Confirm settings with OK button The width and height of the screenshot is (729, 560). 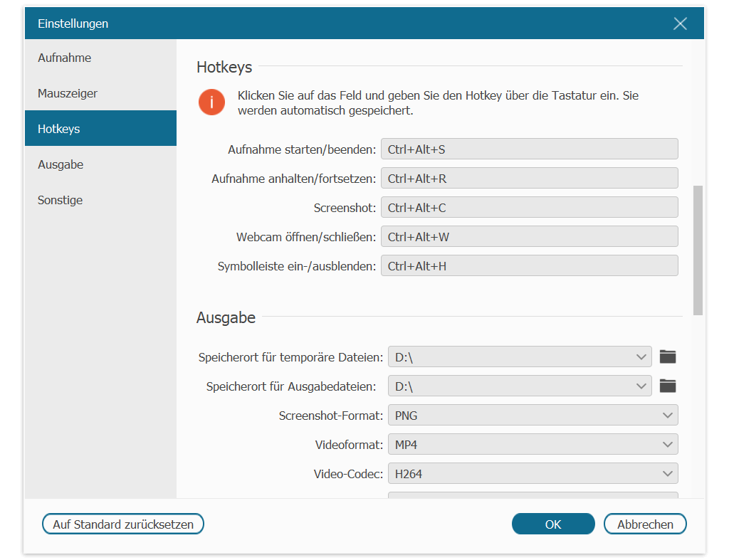pos(553,524)
